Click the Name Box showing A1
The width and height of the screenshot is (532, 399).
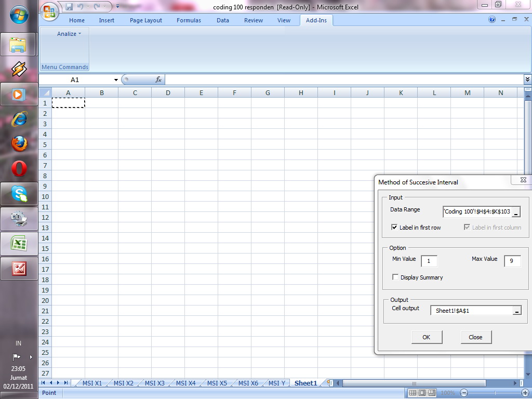pyautogui.click(x=75, y=79)
